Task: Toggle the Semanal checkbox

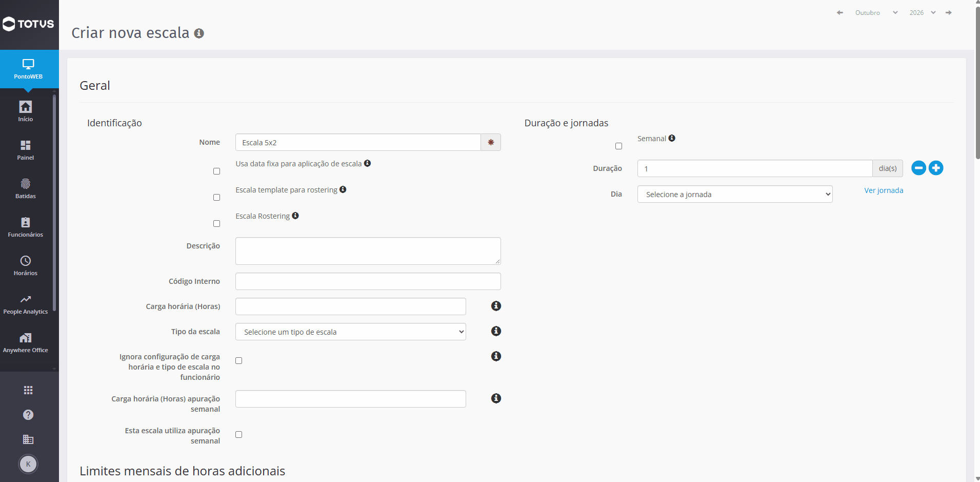Action: tap(618, 146)
